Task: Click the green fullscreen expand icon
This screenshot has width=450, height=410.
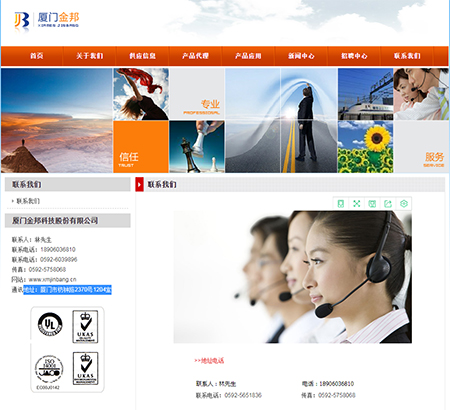Action: (x=356, y=204)
